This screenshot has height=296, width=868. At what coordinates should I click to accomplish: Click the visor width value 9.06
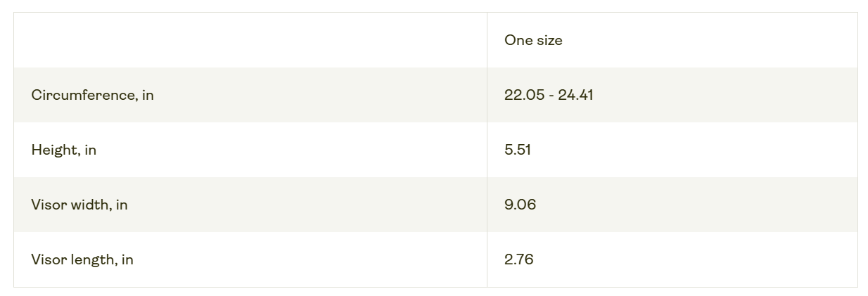(520, 205)
